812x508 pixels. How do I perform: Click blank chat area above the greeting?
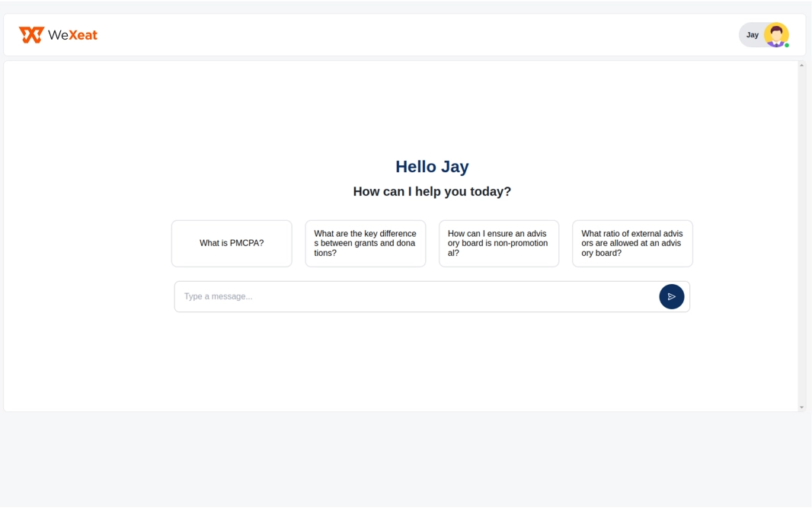click(x=432, y=107)
